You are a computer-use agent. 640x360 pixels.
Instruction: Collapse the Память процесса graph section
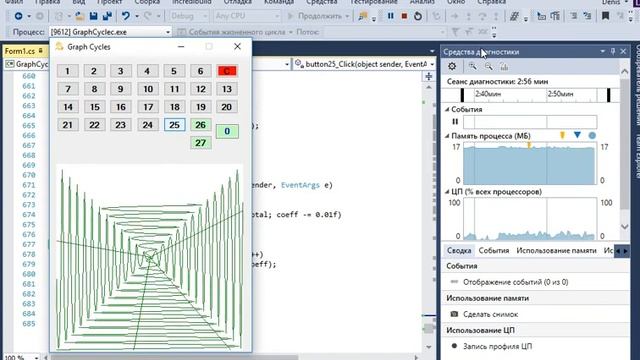click(x=447, y=136)
